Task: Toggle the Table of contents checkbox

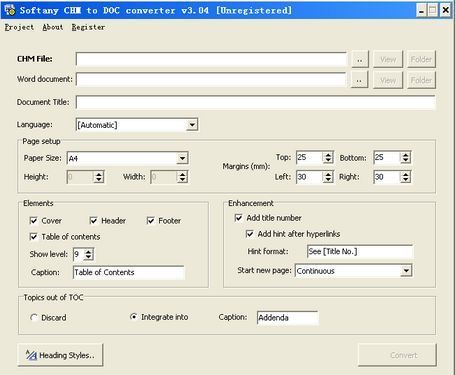Action: 34,237
